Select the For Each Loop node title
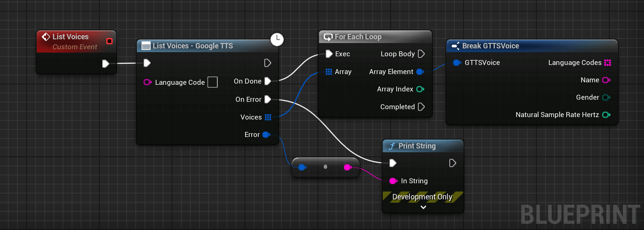Screen dimensions: 644x230 point(358,37)
